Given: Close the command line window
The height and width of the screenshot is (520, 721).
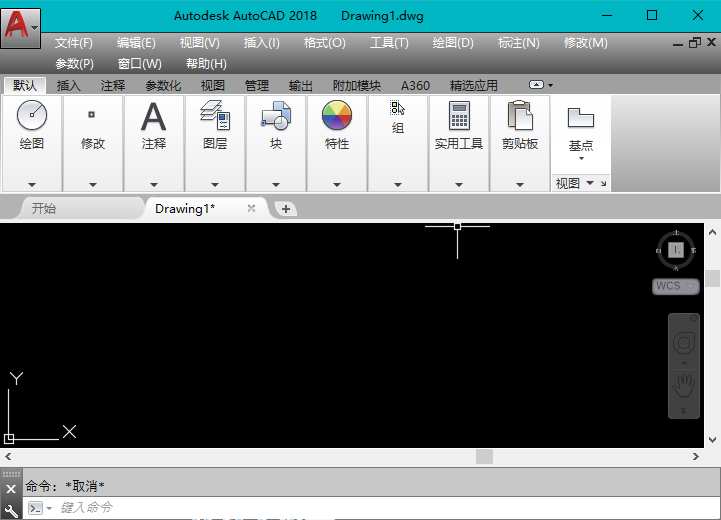Looking at the screenshot, I should tap(11, 489).
